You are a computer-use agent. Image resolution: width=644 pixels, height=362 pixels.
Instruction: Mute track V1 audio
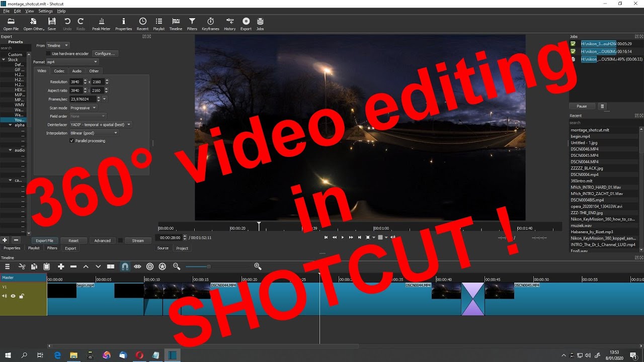[5, 296]
